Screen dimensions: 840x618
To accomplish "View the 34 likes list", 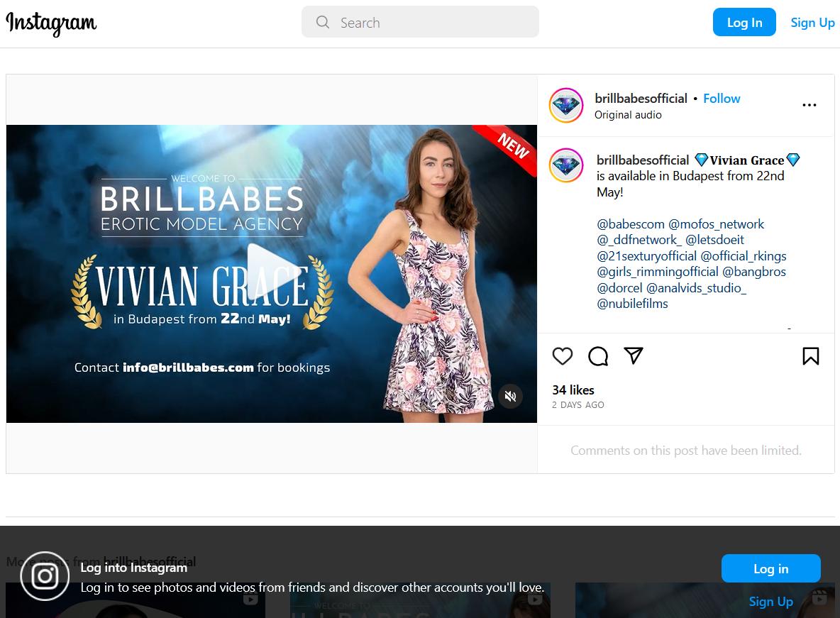I will coord(573,390).
